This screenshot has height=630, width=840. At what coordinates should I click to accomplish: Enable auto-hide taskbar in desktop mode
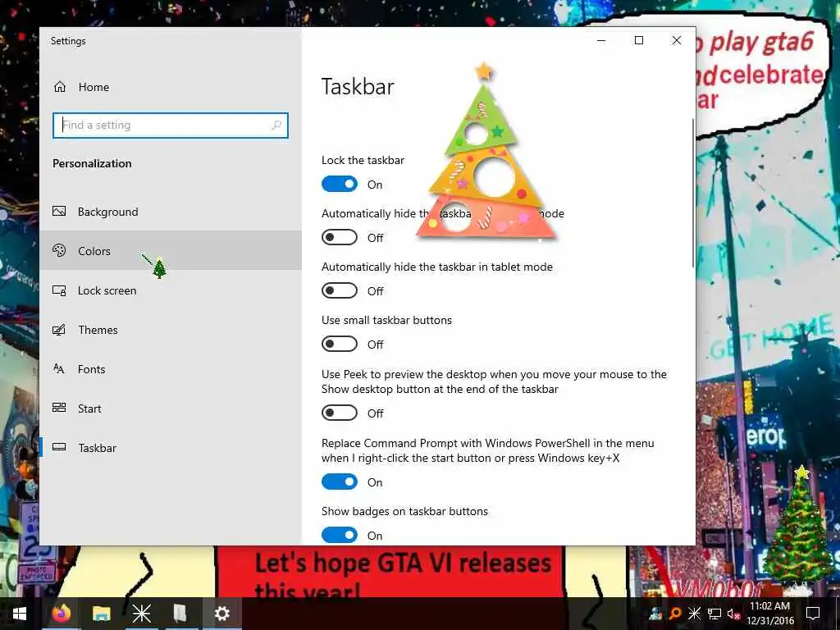point(339,237)
